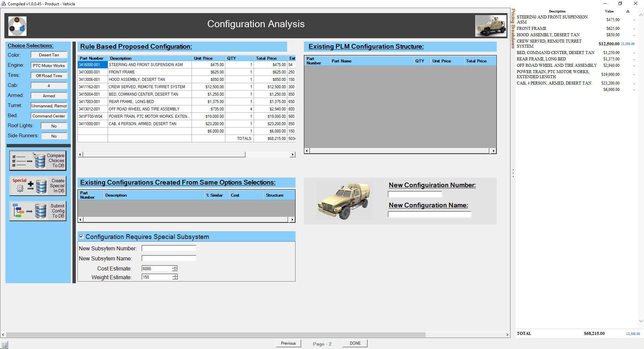Click Part Name header in PLM structure table

click(371, 61)
